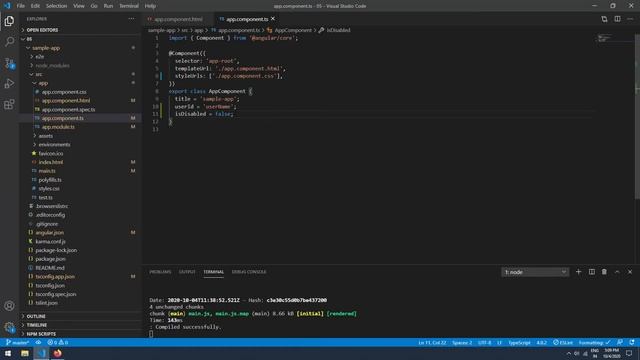Switch to the Problems panel tab
Viewport: 640px width, 360px height.
tap(160, 272)
